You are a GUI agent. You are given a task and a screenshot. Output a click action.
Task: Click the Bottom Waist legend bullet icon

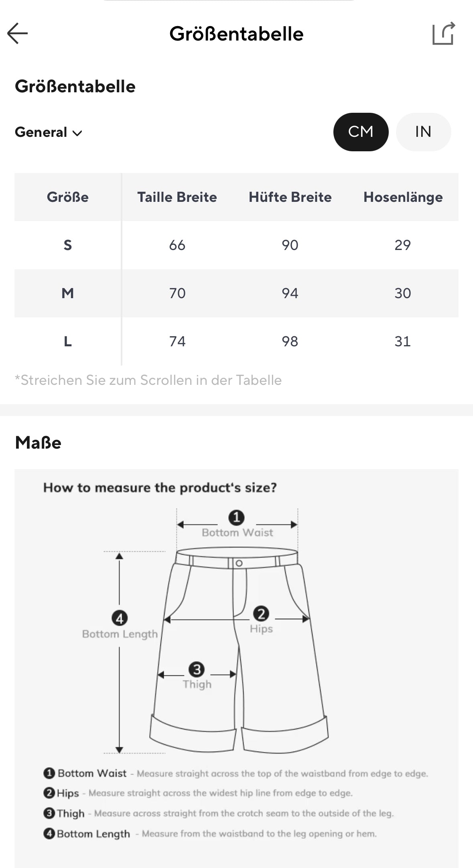pyautogui.click(x=49, y=773)
